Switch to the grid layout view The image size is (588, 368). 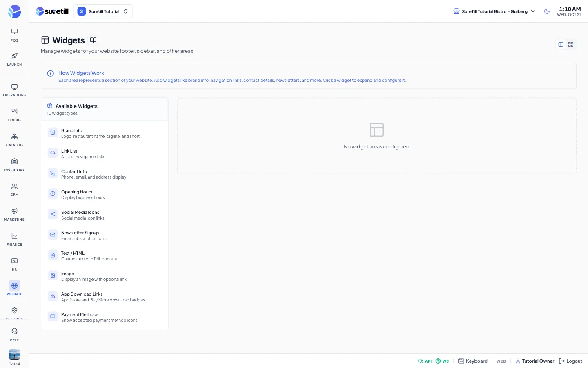pos(571,44)
